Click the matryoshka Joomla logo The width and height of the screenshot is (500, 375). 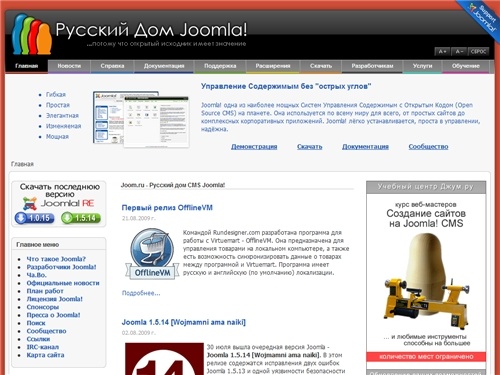pyautogui.click(x=32, y=34)
